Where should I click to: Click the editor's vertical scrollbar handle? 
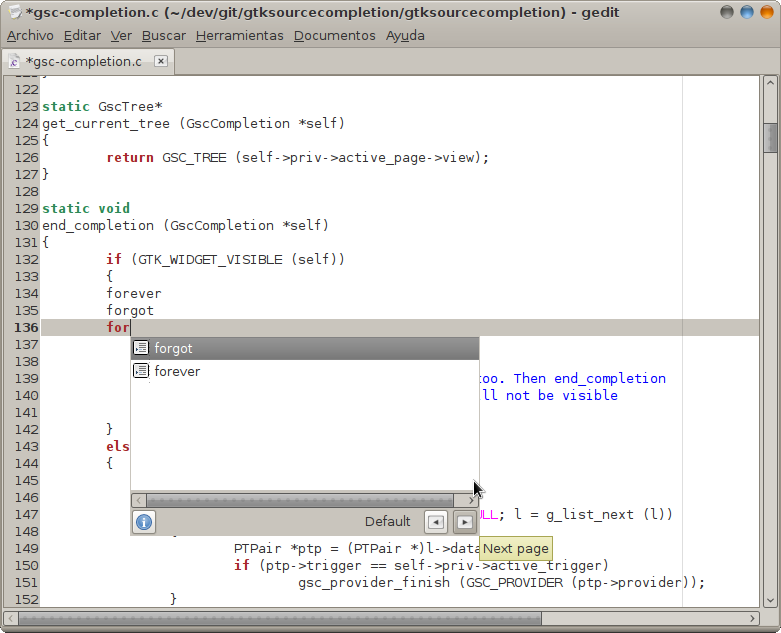[771, 138]
